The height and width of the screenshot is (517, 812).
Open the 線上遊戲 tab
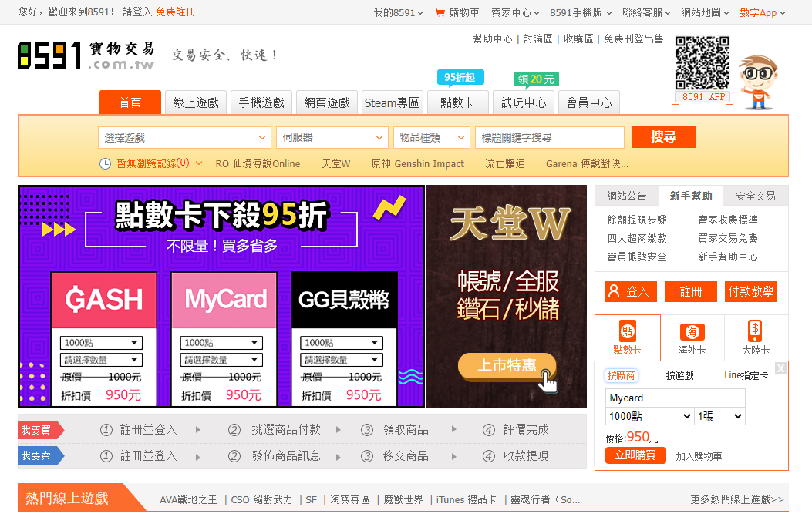196,102
